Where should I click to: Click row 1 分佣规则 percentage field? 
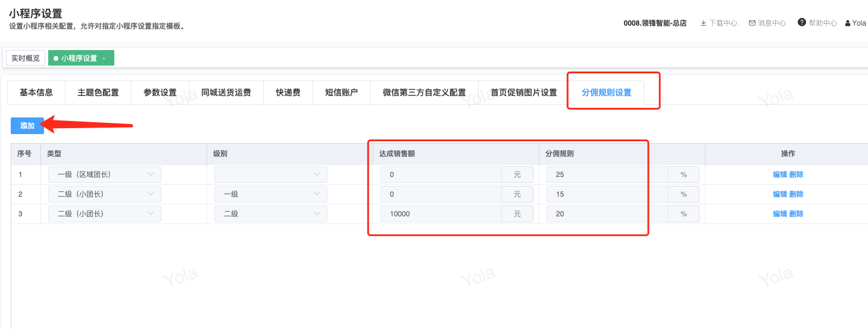point(607,175)
